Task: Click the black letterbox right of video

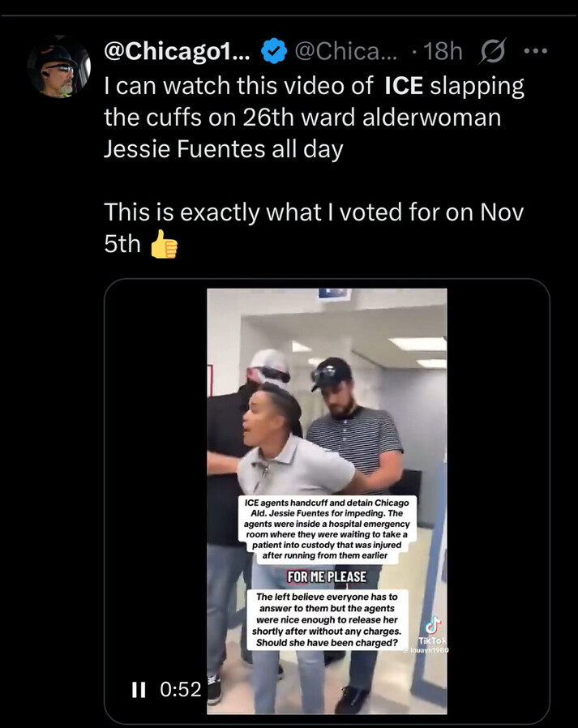Action: pyautogui.click(x=498, y=501)
